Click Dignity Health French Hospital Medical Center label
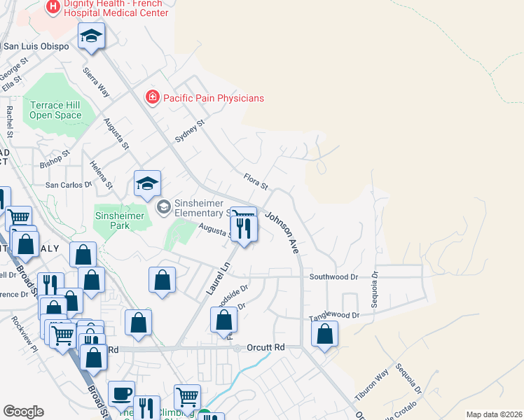The height and width of the screenshot is (420, 524). pyautogui.click(x=116, y=8)
